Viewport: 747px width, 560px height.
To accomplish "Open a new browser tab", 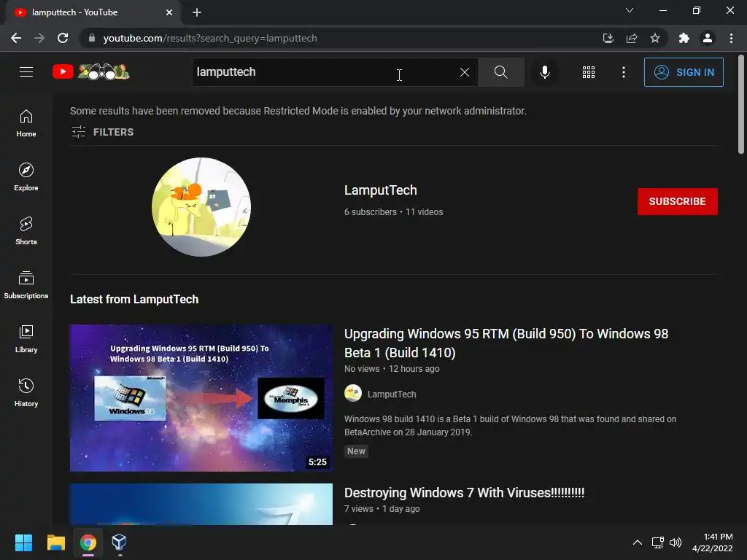I will click(x=197, y=12).
